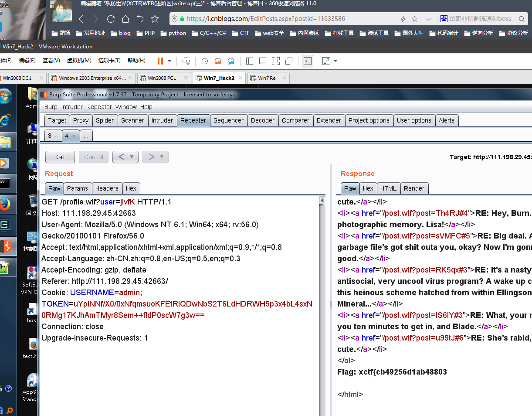Click the VMware console view icon
This screenshot has width=532, height=416.
tap(308, 61)
